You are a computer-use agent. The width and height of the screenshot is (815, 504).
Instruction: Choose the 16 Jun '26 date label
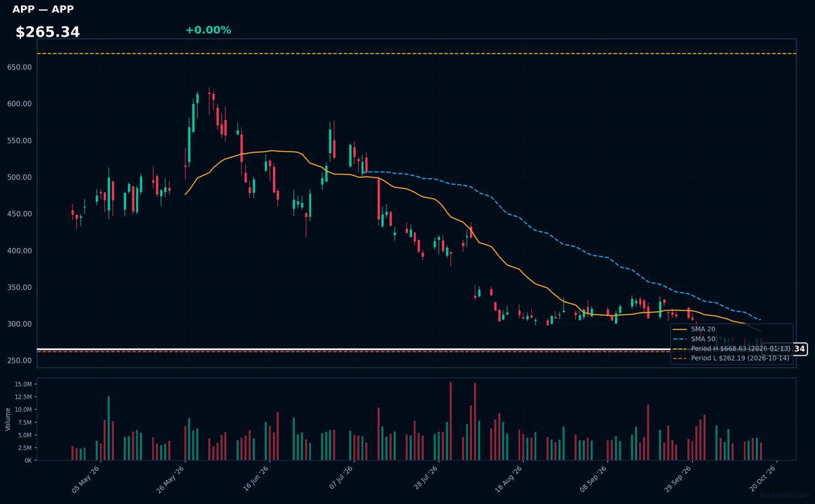pos(255,479)
